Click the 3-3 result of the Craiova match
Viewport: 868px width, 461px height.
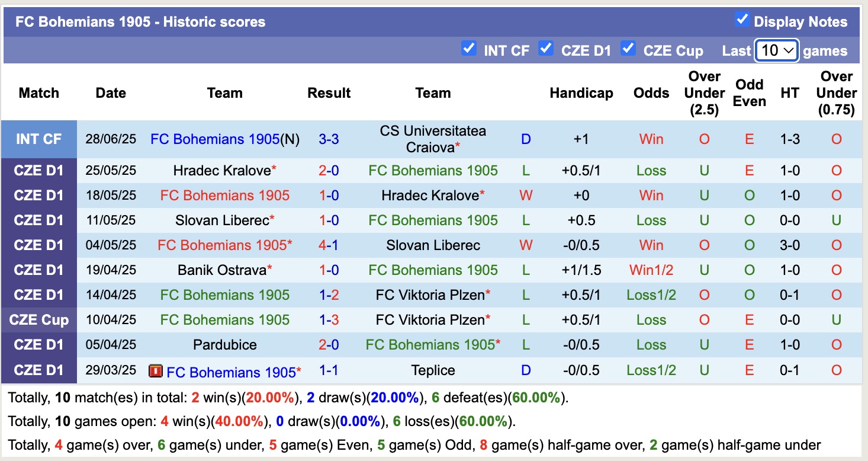(329, 139)
